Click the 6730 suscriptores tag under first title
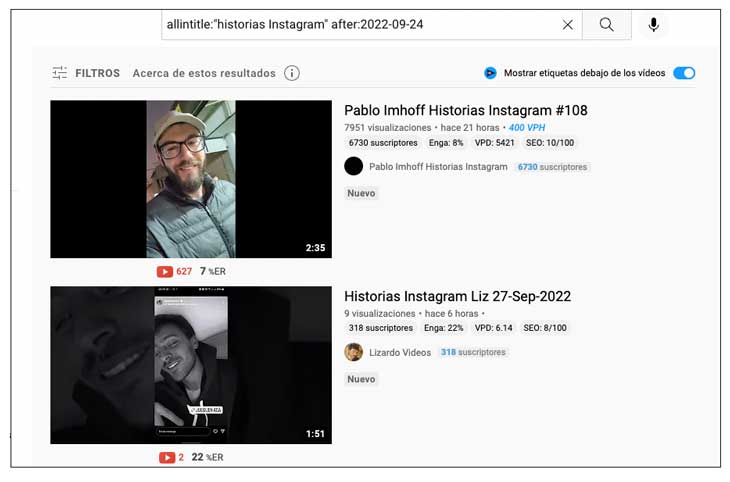Screen dimensions: 730x482 click(383, 143)
